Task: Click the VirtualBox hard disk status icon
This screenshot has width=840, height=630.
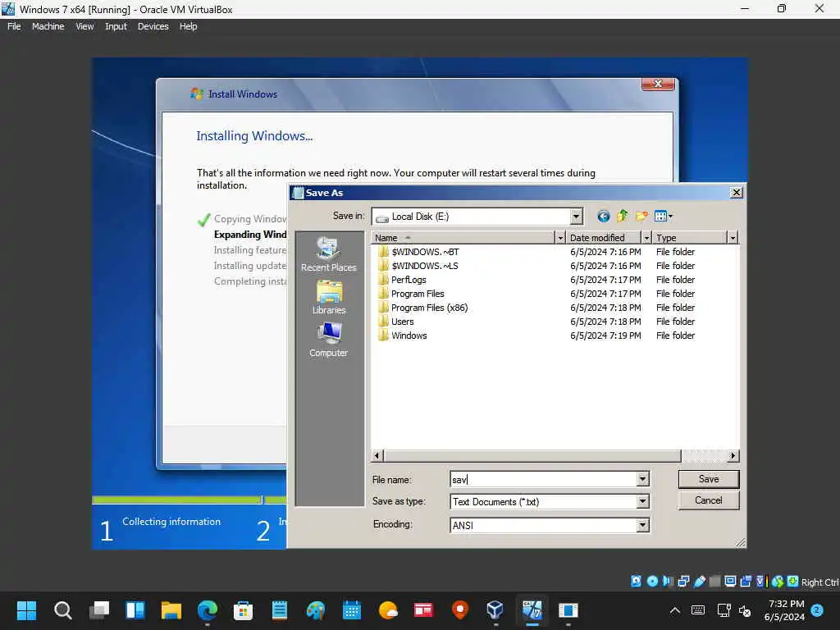Action: click(x=636, y=582)
